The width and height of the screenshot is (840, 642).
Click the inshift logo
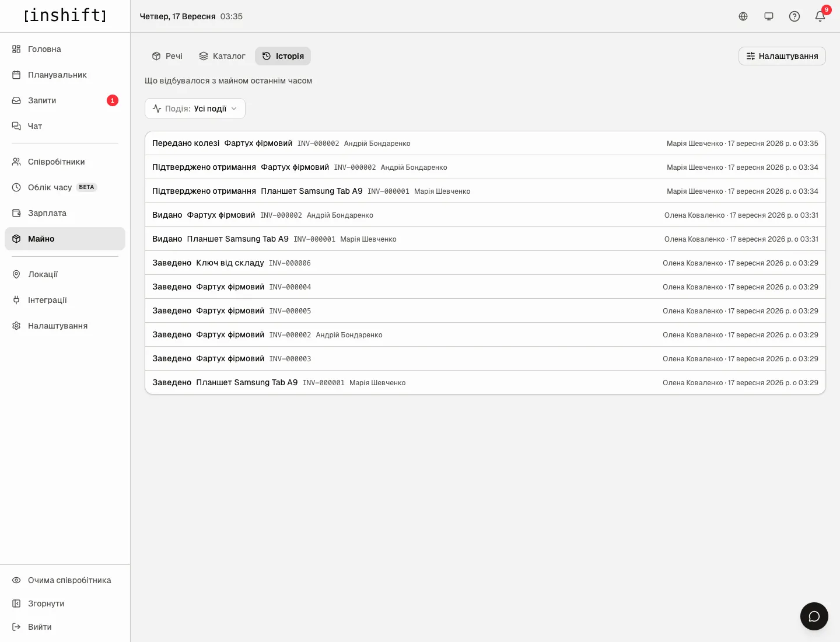pos(65,16)
